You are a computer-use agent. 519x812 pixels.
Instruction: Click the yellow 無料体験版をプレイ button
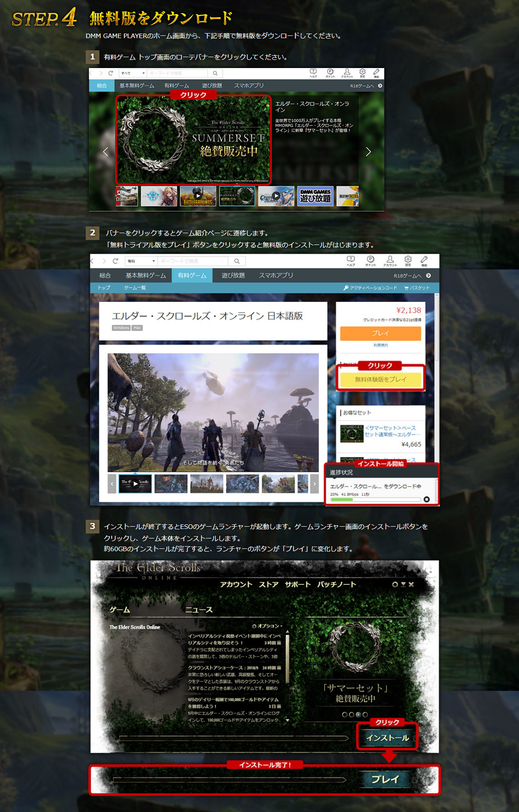380,379
